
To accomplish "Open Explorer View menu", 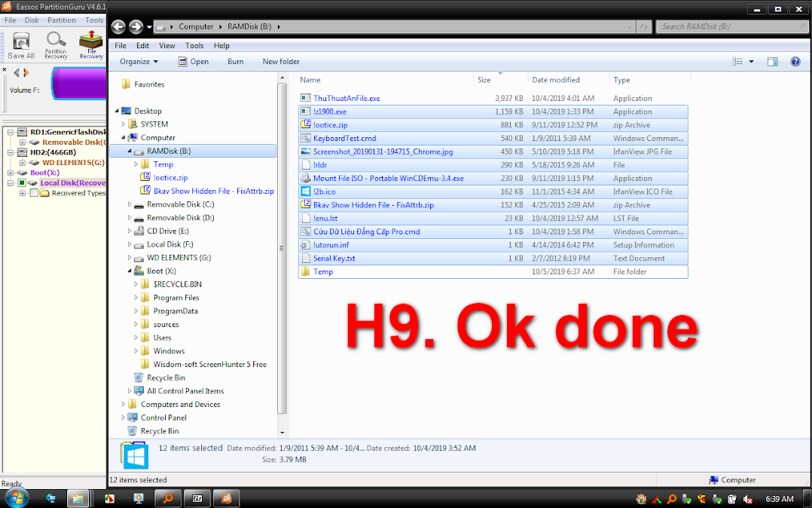I will pos(166,46).
